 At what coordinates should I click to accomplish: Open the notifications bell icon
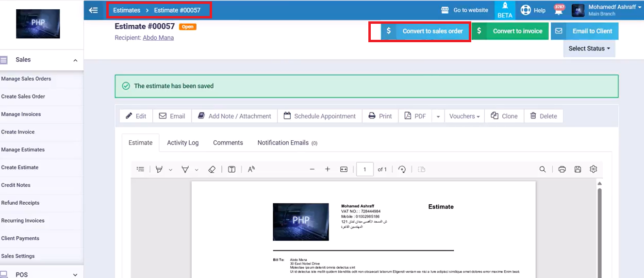(559, 11)
